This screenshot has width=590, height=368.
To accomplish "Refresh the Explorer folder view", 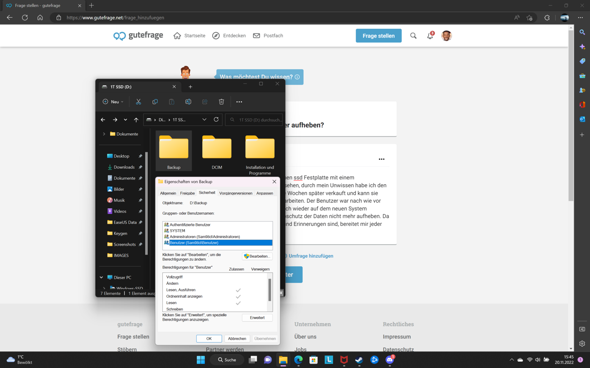I will click(216, 119).
